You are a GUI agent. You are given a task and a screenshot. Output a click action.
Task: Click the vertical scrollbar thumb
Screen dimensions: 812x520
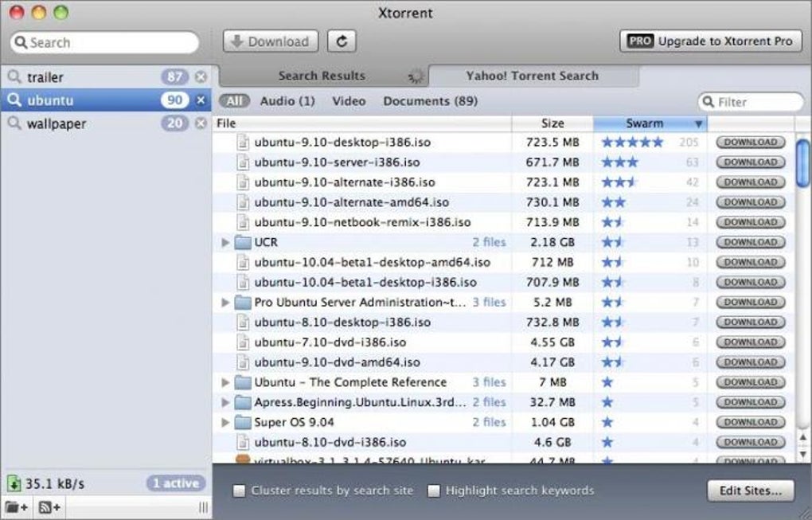(802, 162)
